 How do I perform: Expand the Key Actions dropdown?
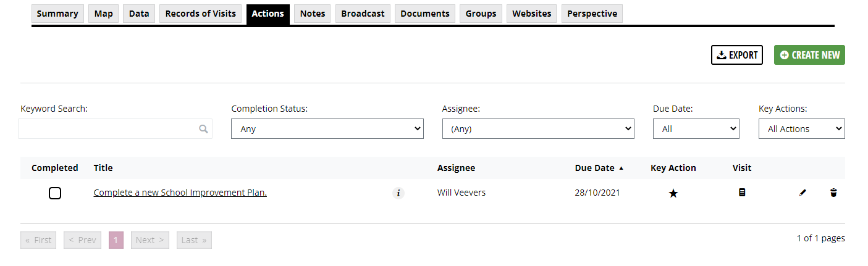point(802,129)
